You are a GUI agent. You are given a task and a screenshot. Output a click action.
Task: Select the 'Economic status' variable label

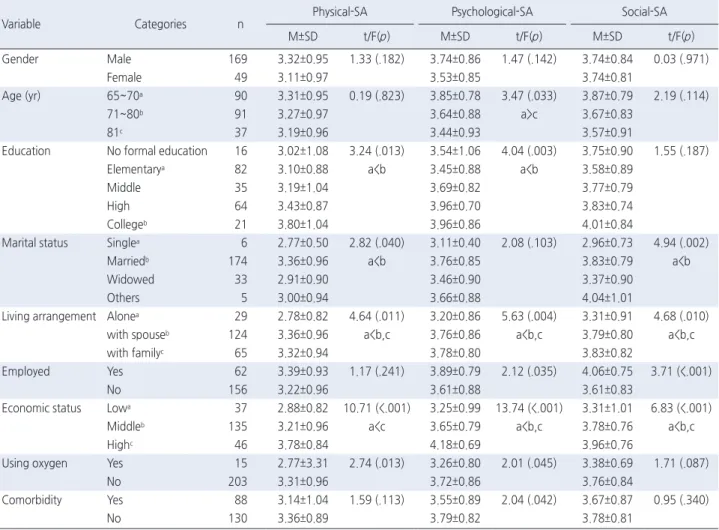pyautogui.click(x=41, y=408)
